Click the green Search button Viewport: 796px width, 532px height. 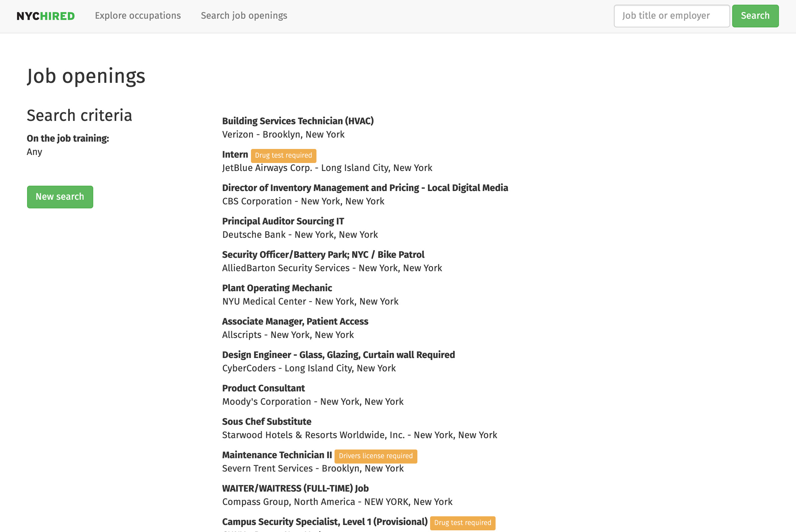point(755,16)
